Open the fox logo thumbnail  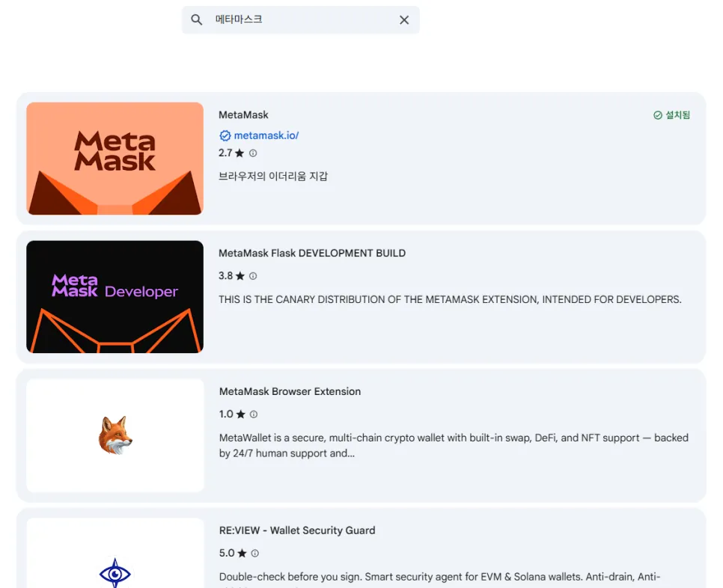coord(115,435)
